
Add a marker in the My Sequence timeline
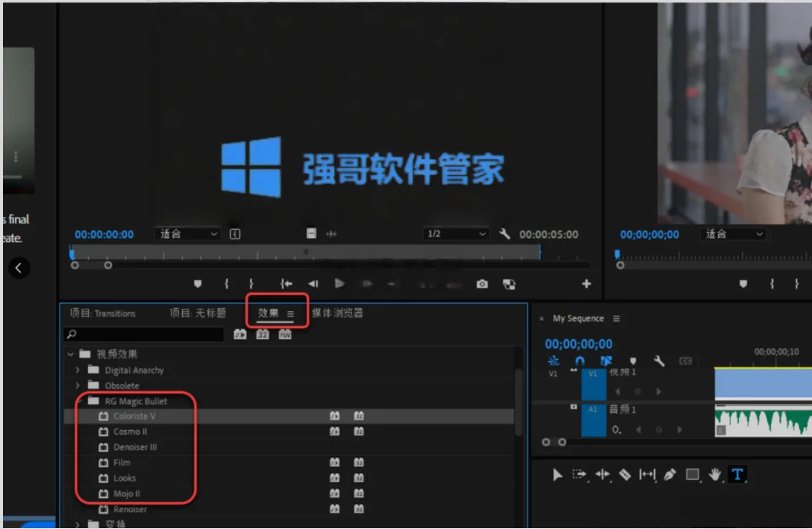click(633, 361)
